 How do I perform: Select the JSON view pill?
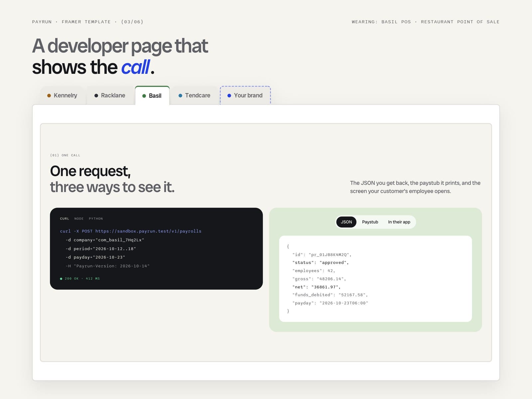point(346,222)
